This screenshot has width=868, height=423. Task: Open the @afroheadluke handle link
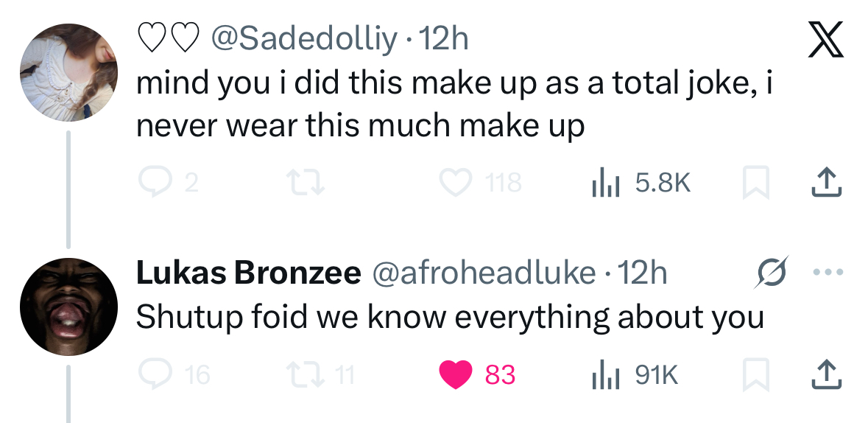(x=484, y=273)
